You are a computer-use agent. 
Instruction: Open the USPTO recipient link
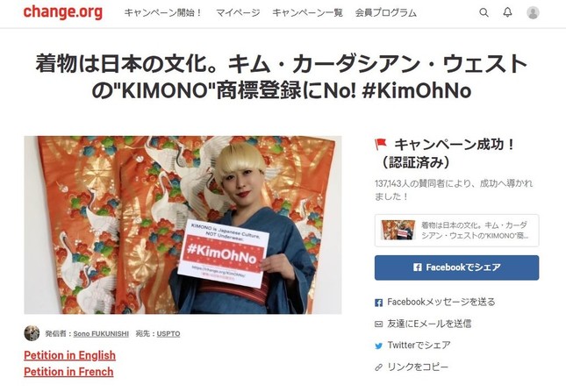168,334
